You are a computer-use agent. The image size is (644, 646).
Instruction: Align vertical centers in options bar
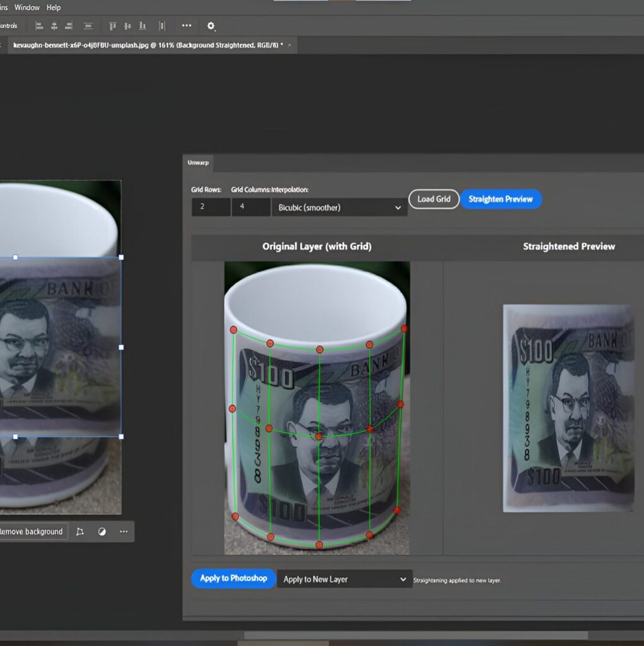click(x=127, y=26)
